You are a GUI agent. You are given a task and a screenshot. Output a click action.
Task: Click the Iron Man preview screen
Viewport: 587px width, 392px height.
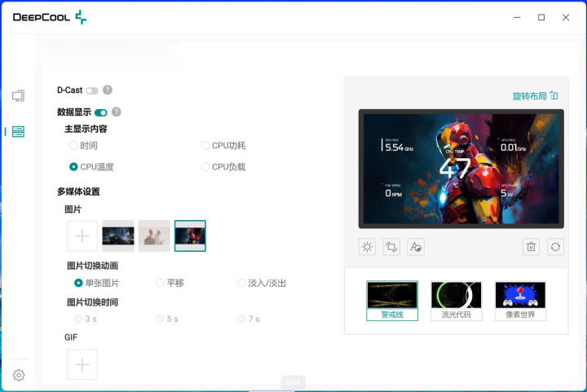[x=461, y=169]
